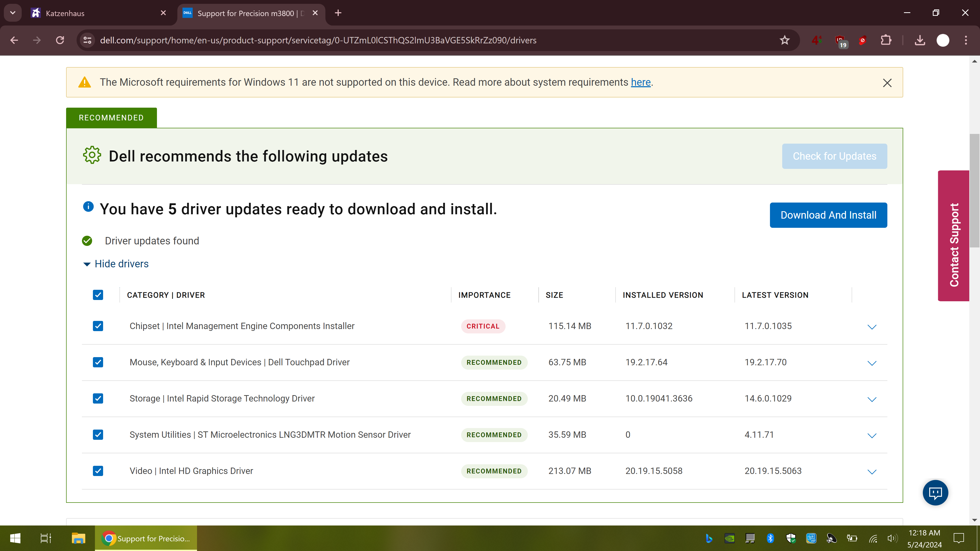Open the Chrome downloads icon
Screen dimensions: 980x551
pyautogui.click(x=920, y=40)
